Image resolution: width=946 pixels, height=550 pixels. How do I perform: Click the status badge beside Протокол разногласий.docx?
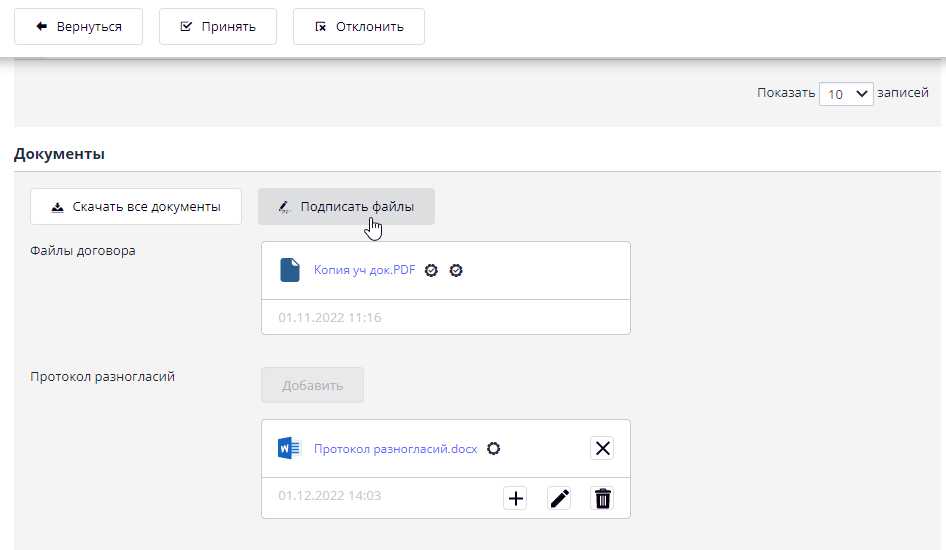pyautogui.click(x=493, y=449)
